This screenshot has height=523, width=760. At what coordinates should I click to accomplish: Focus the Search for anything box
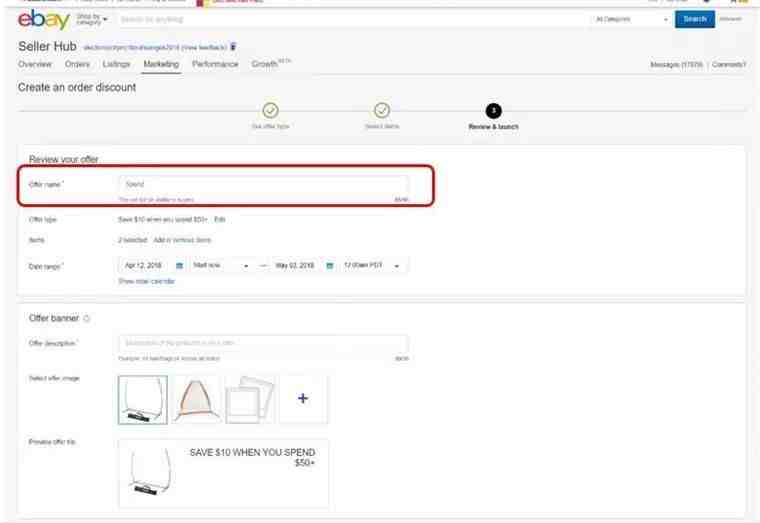pyautogui.click(x=353, y=19)
